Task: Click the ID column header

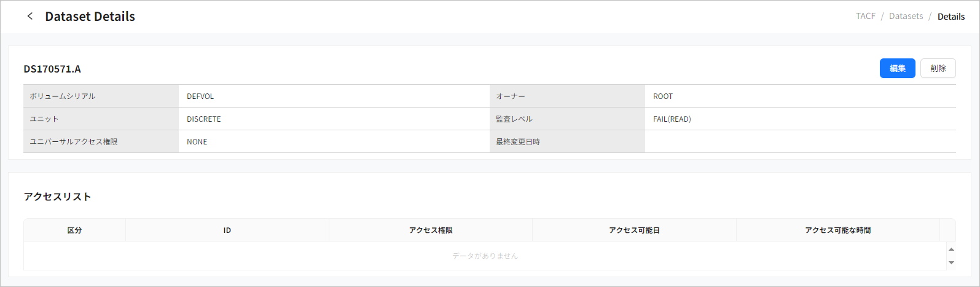Action: point(227,230)
